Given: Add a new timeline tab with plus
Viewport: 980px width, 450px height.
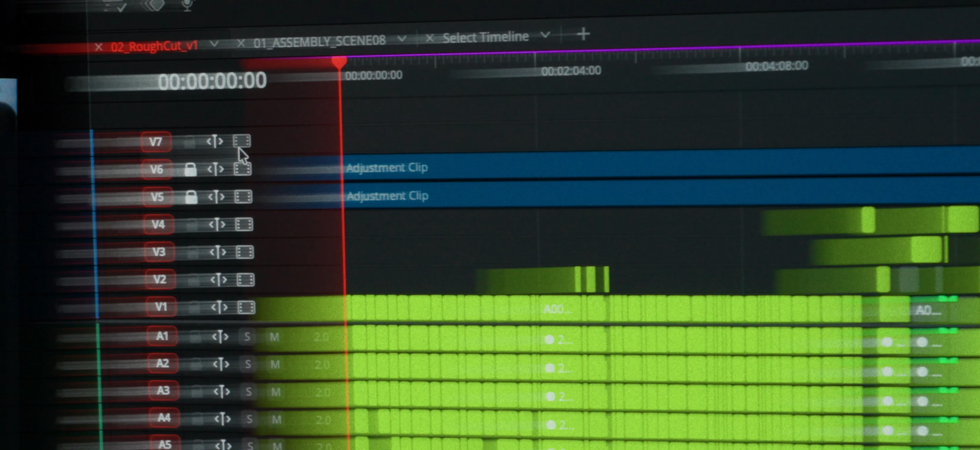Looking at the screenshot, I should [583, 34].
